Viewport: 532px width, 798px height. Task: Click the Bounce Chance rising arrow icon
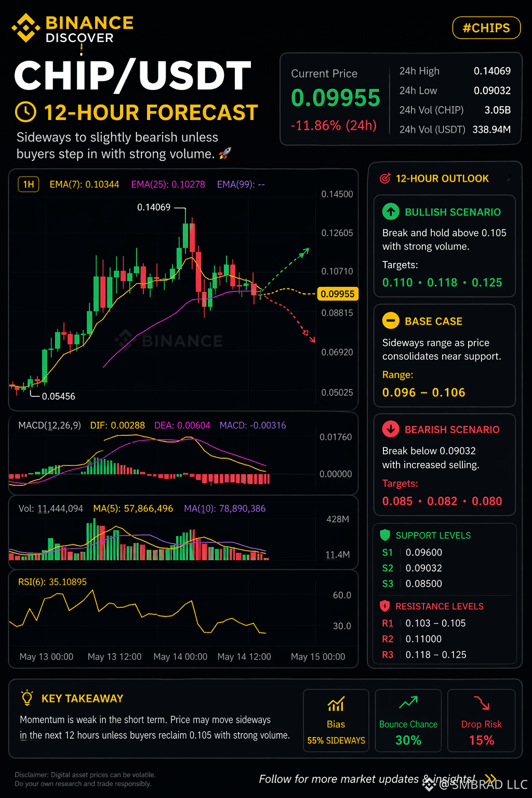click(x=408, y=702)
